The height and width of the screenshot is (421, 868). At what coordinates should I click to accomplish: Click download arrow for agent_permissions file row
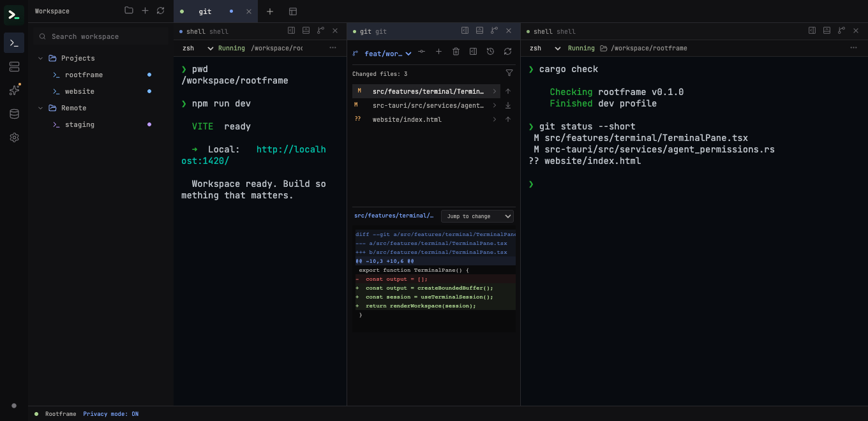(508, 105)
